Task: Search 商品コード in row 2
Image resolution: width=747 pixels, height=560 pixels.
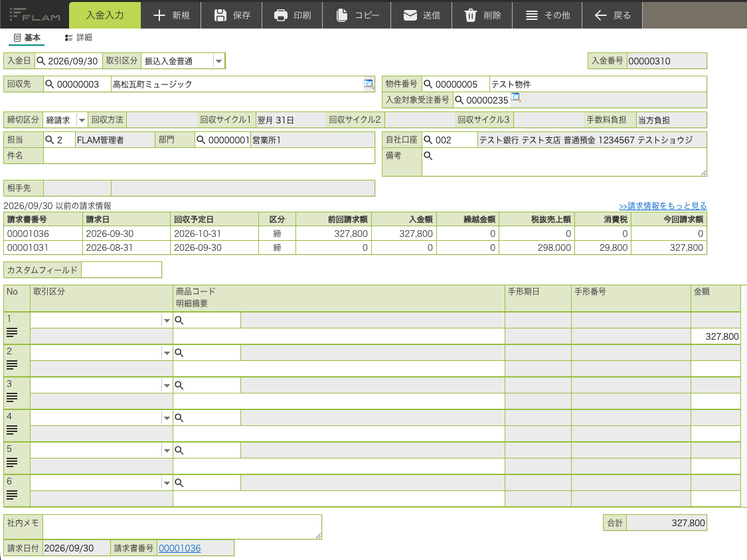Action: point(179,353)
